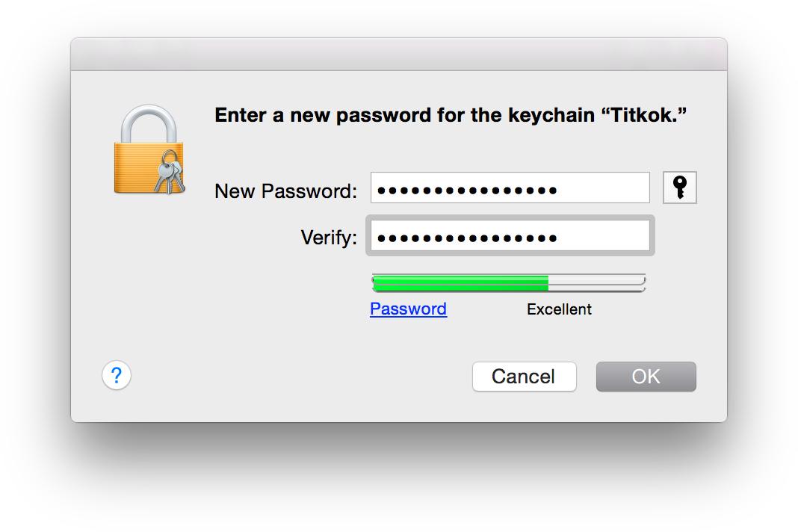Click the green filled part of strength bar
This screenshot has height=532, width=798.
460,282
